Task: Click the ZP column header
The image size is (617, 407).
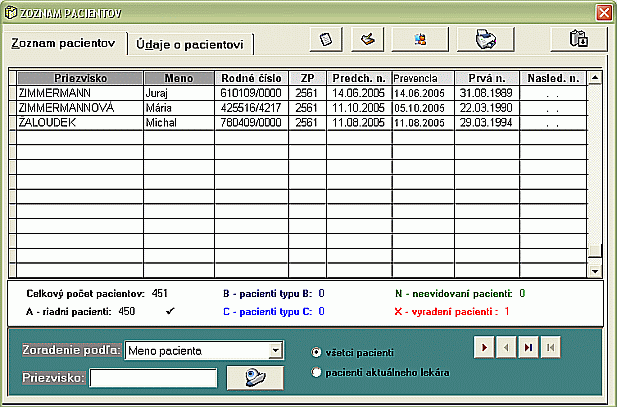Action: pyautogui.click(x=307, y=78)
